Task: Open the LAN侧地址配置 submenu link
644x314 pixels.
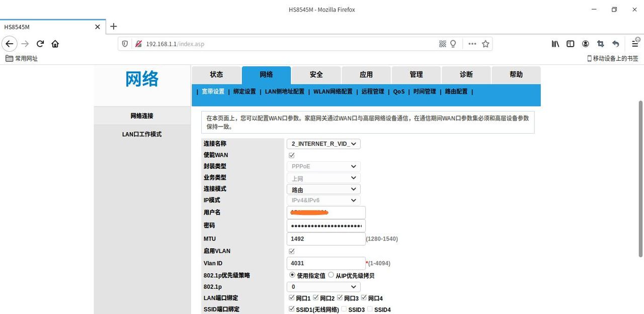Action: [285, 91]
